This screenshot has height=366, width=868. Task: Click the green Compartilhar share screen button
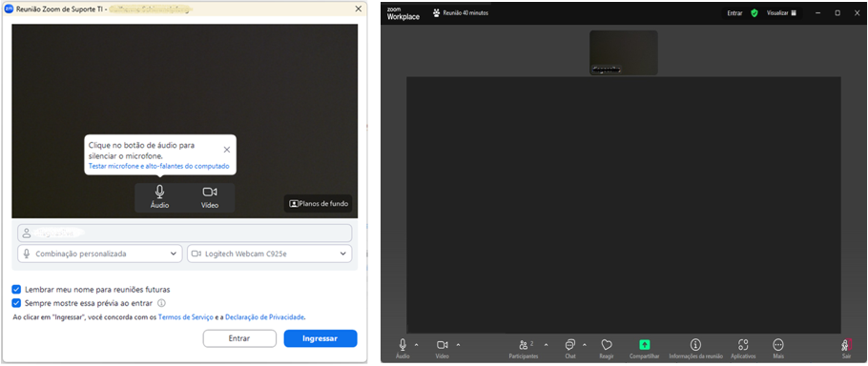tap(645, 348)
